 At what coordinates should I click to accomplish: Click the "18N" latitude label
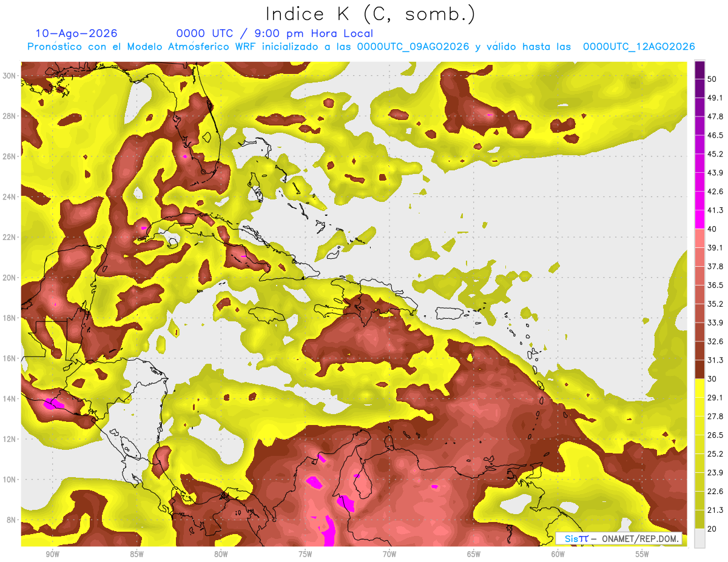point(10,318)
